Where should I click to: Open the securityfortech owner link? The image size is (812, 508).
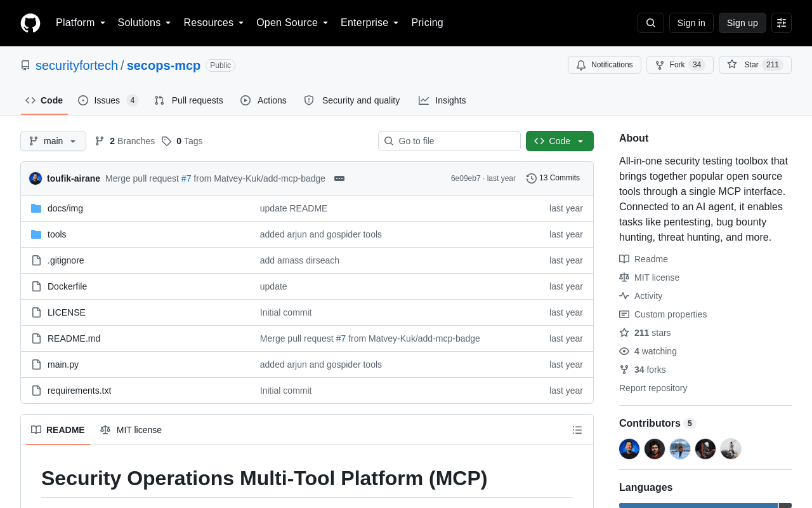77,65
